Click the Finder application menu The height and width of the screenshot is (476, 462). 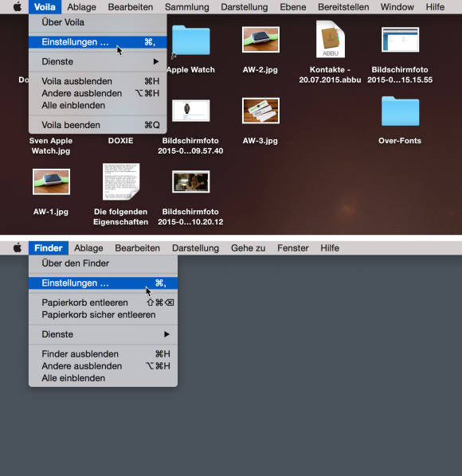click(x=49, y=248)
